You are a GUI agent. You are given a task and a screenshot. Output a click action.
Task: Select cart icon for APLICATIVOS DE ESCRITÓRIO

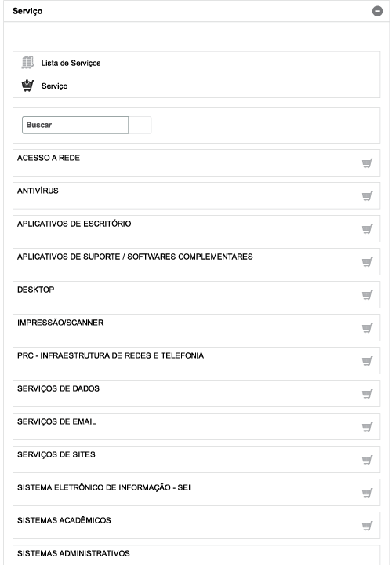(367, 229)
